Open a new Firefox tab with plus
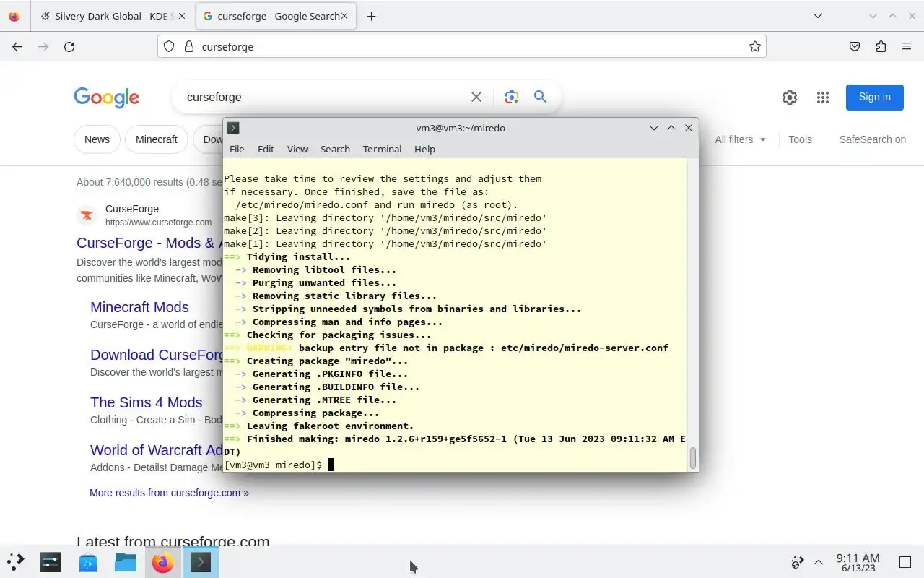Image resolution: width=924 pixels, height=578 pixels. point(371,16)
